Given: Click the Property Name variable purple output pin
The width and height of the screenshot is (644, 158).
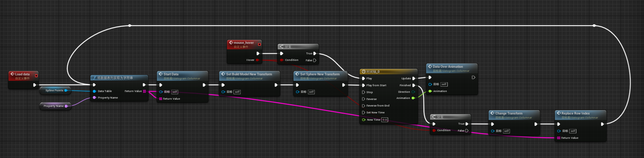Looking at the screenshot, I should point(66,106).
